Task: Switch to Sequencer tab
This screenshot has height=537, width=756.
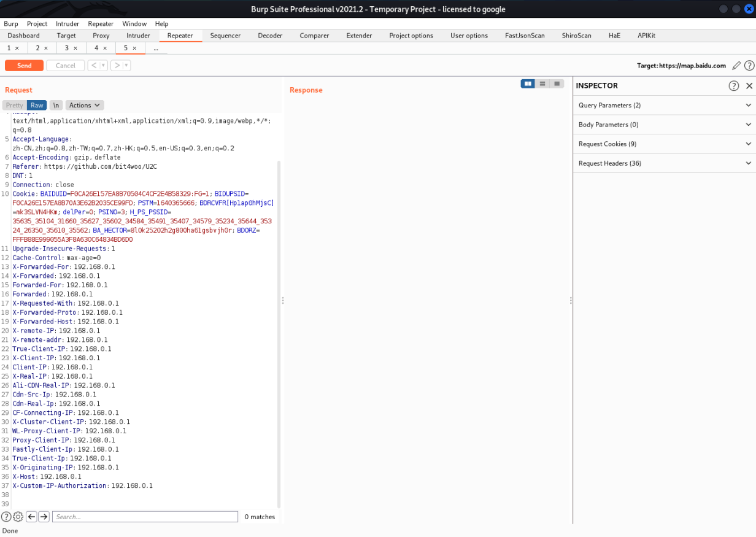Action: [x=225, y=36]
